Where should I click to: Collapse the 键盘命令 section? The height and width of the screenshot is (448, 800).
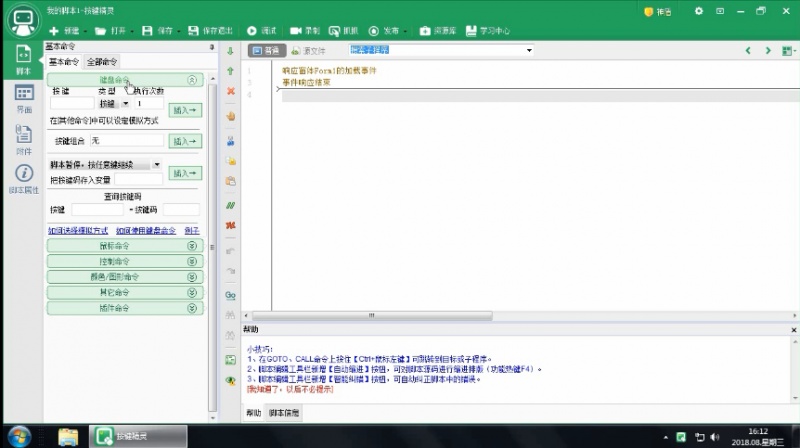(192, 80)
